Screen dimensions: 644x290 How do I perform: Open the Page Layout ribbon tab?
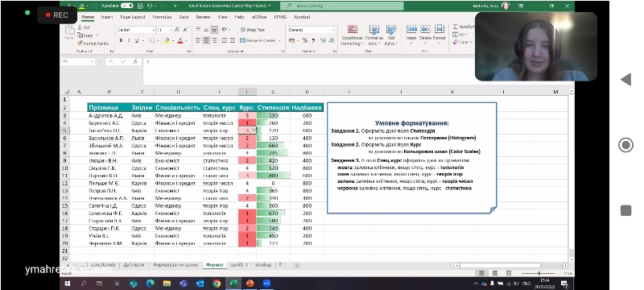pos(133,17)
